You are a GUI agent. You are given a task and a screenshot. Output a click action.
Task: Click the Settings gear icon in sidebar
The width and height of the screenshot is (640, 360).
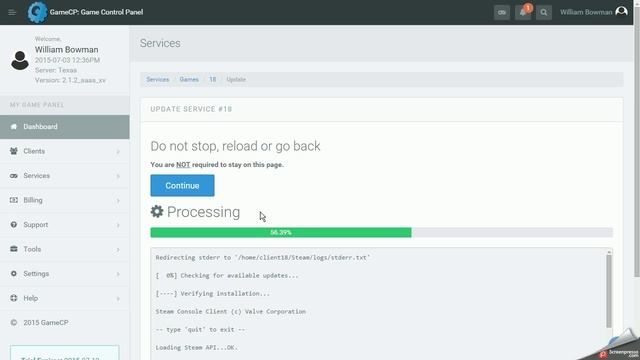[13, 273]
